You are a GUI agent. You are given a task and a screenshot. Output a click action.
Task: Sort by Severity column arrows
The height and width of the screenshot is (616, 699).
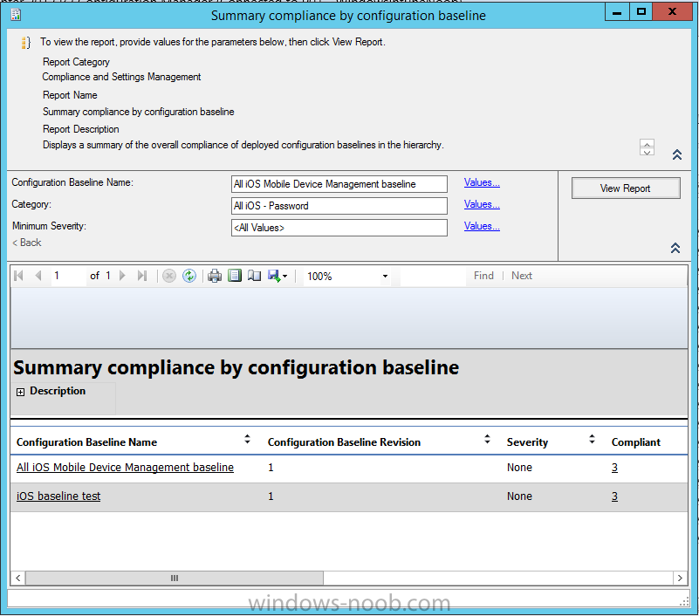[x=592, y=440]
